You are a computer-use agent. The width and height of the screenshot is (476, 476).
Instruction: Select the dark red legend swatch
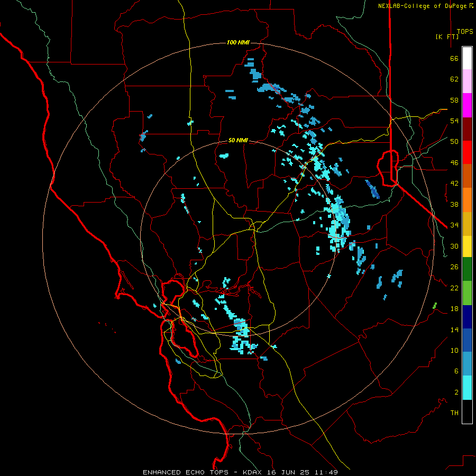tap(467, 129)
